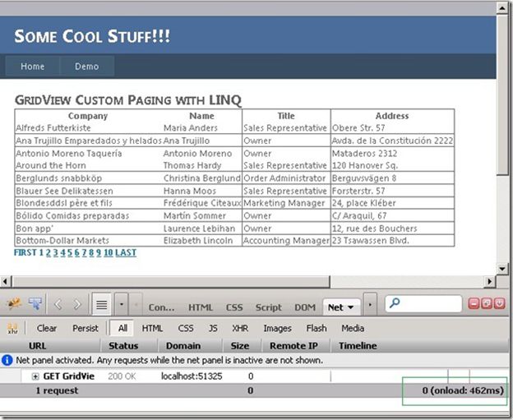Filter requests by CSS type

click(186, 328)
